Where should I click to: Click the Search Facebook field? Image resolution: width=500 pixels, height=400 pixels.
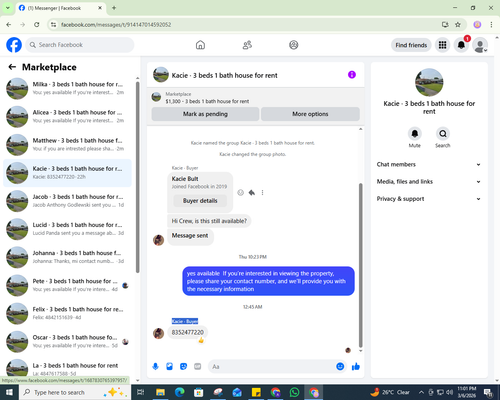point(80,45)
